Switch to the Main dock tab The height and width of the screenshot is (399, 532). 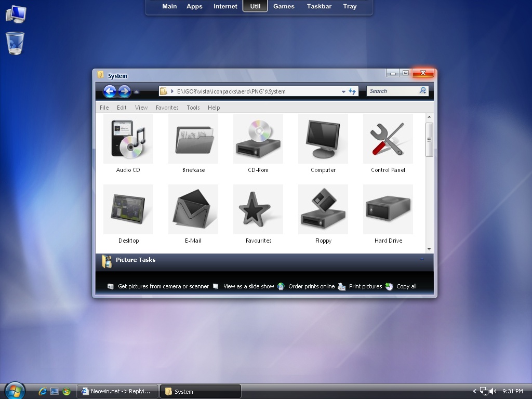click(x=169, y=6)
